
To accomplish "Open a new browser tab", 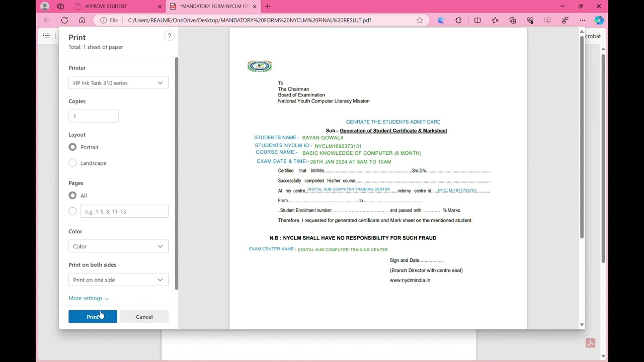I will point(268,6).
